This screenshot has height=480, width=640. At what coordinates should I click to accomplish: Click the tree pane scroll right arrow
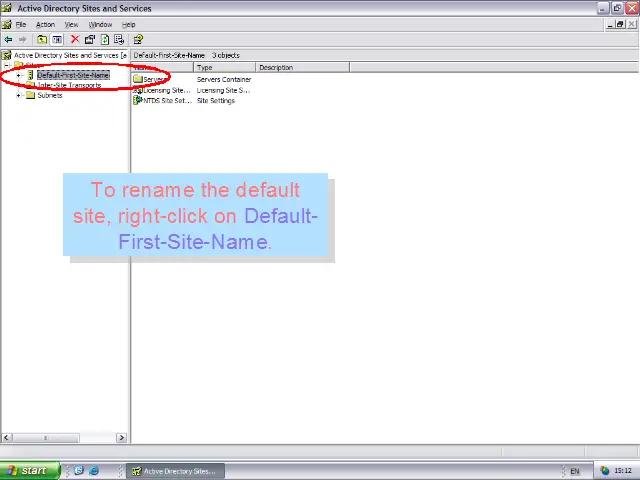pyautogui.click(x=121, y=438)
